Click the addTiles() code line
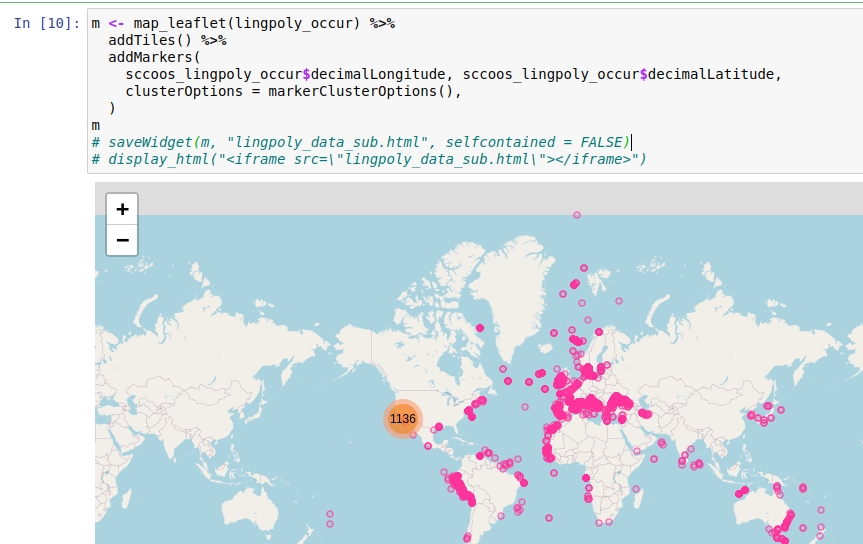The width and height of the screenshot is (863, 544). click(167, 40)
